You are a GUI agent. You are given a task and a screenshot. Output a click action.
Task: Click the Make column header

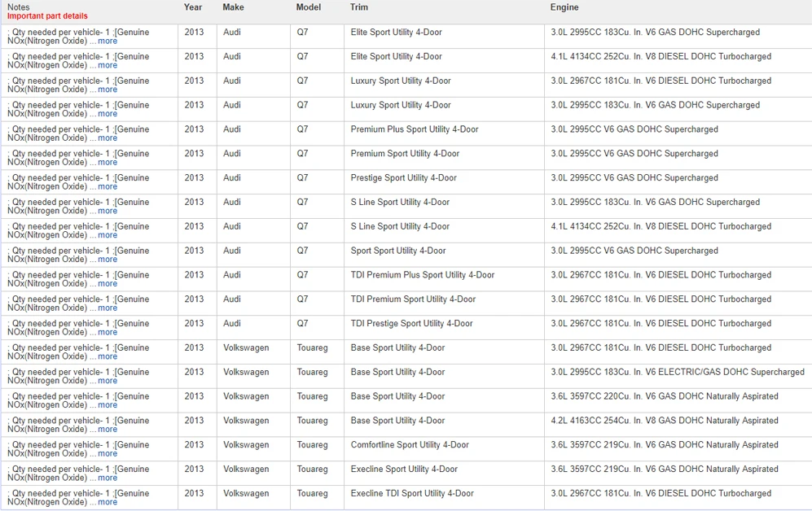233,7
